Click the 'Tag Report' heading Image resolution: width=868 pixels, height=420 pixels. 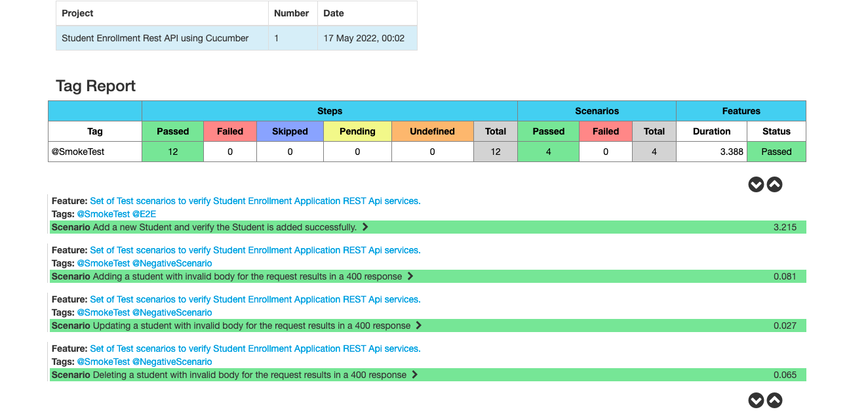96,86
